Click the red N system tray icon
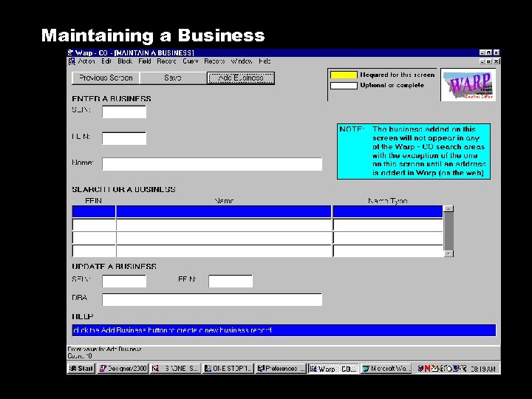The width and height of the screenshot is (532, 399). coord(427,369)
